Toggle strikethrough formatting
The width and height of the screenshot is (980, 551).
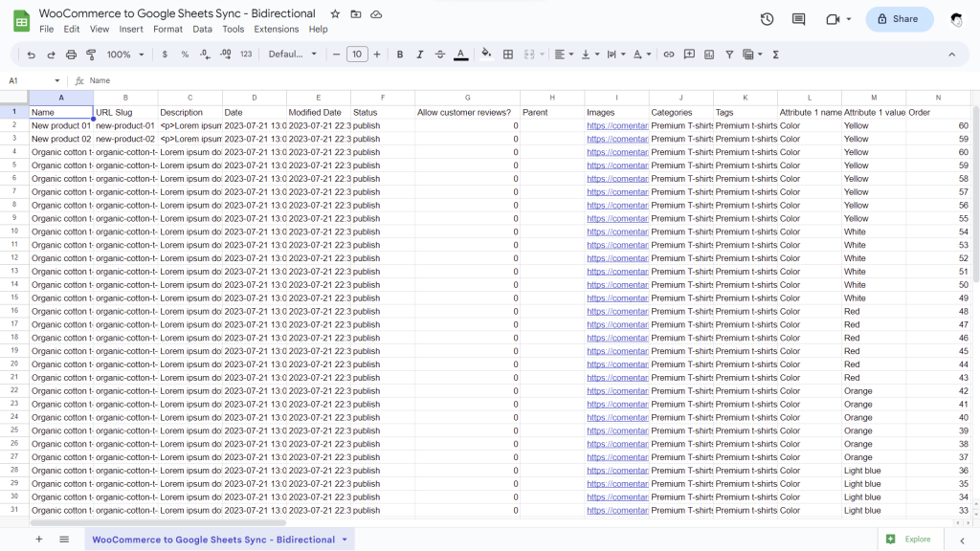(x=441, y=55)
